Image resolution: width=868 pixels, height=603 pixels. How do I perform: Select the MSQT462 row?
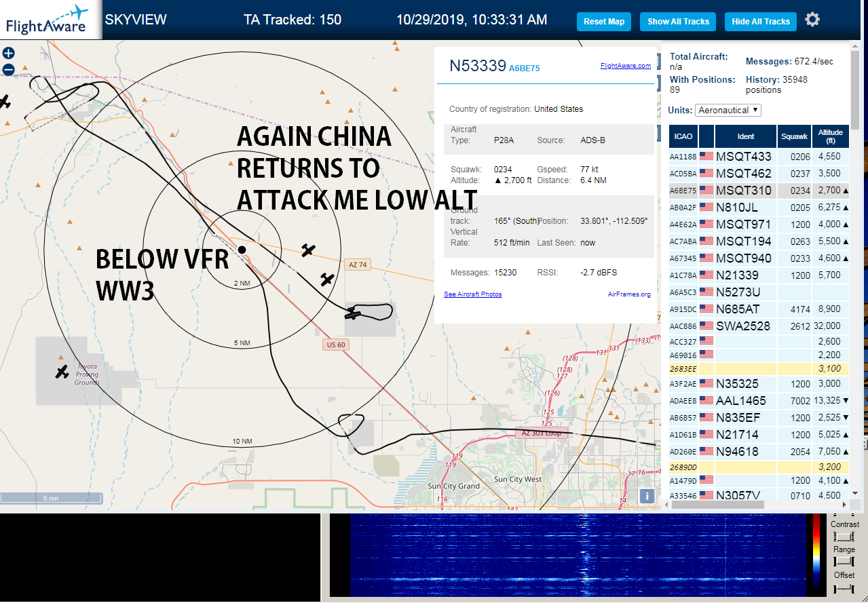[x=759, y=174]
